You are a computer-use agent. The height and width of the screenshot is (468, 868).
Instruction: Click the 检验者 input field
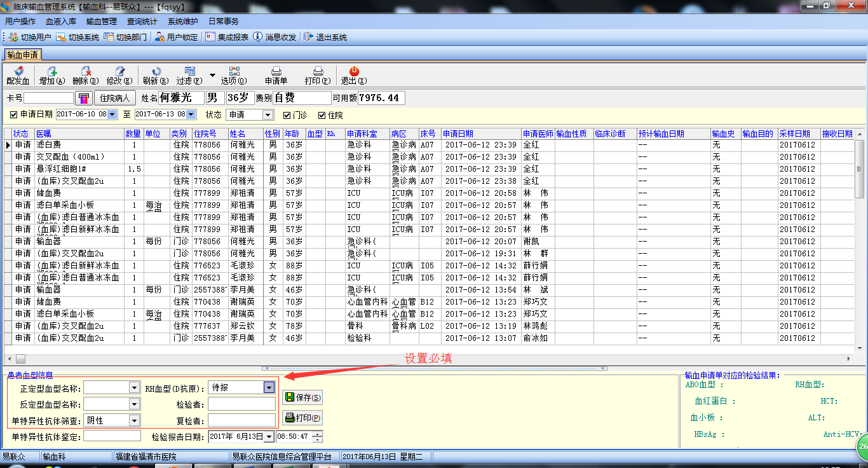[x=241, y=404]
